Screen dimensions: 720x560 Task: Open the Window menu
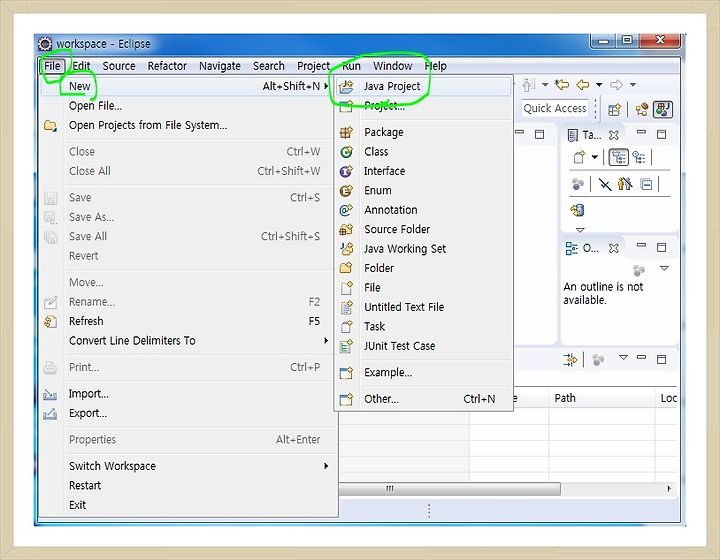coord(393,66)
